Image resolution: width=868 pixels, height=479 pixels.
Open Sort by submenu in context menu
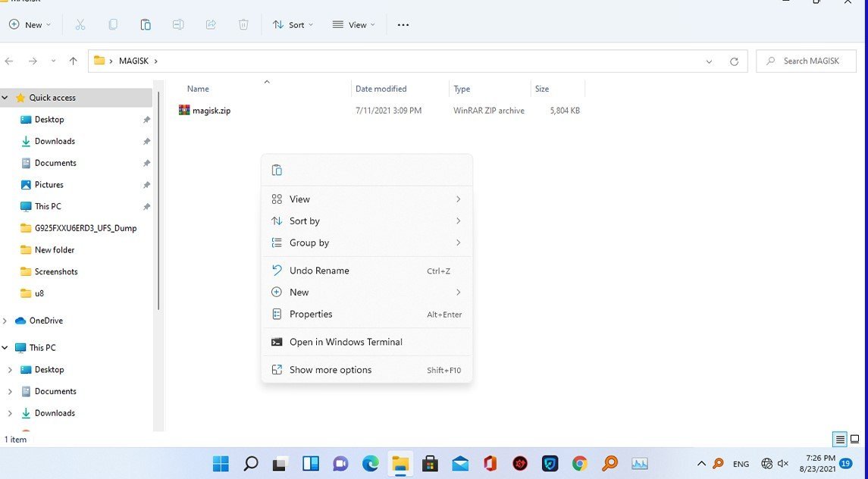366,221
